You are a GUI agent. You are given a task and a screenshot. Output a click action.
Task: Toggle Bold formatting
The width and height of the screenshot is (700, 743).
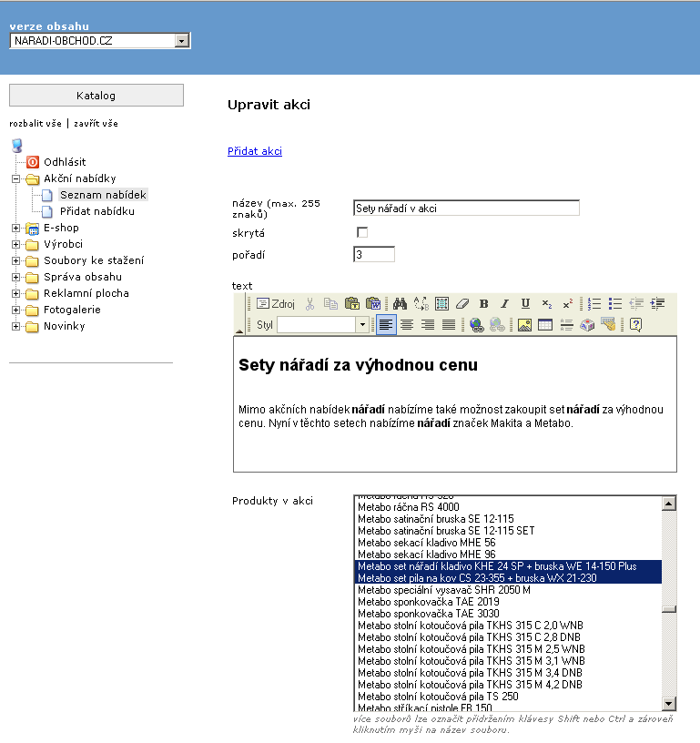tap(483, 304)
